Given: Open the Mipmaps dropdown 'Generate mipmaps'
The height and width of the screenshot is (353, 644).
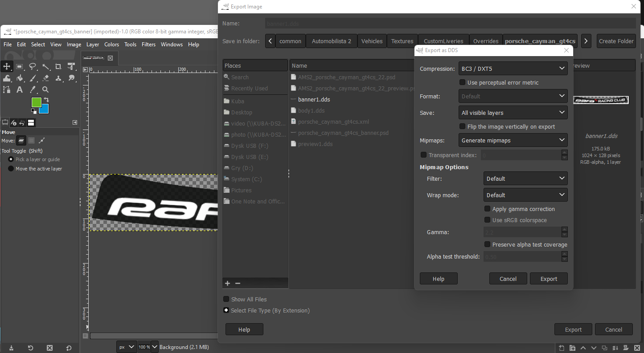Looking at the screenshot, I should (x=513, y=140).
